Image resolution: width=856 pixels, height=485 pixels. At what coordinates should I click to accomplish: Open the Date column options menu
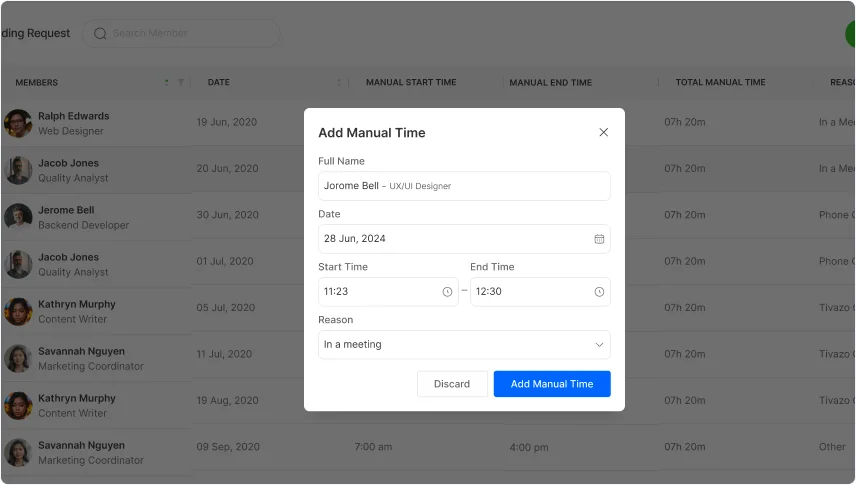pyautogui.click(x=338, y=82)
